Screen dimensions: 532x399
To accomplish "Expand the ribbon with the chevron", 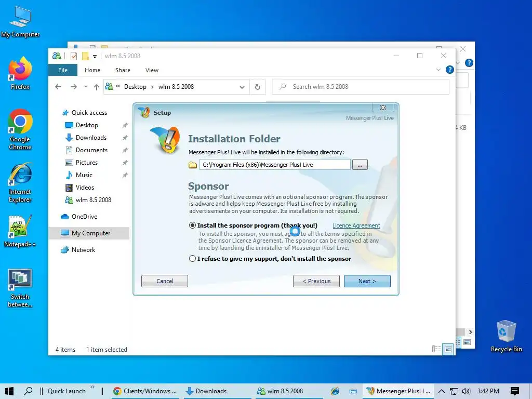I will click(438, 70).
